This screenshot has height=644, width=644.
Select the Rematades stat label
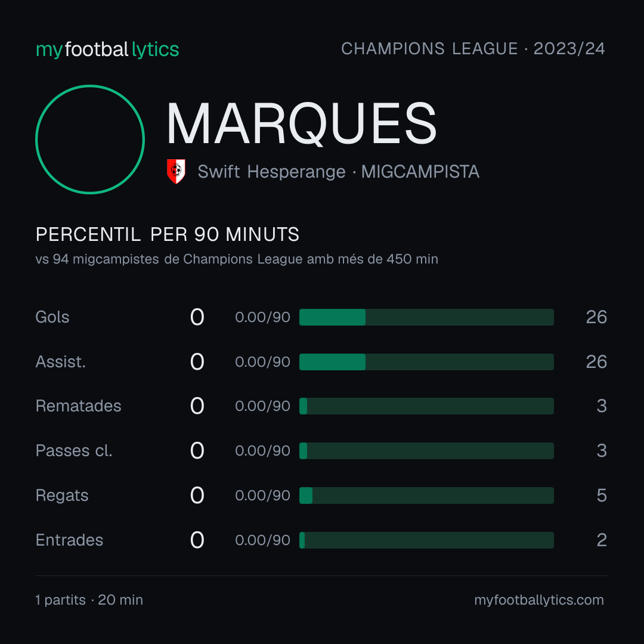click(79, 406)
